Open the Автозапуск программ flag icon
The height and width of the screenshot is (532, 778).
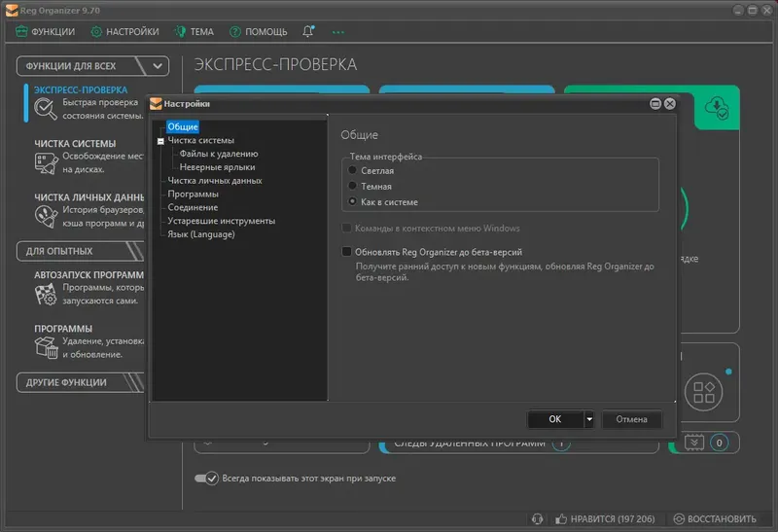(x=46, y=295)
